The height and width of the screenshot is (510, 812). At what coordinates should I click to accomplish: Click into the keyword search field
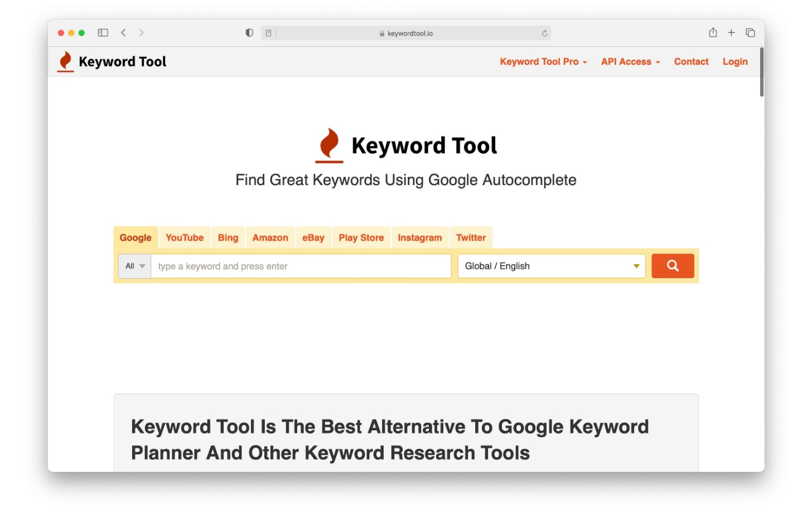coord(301,266)
